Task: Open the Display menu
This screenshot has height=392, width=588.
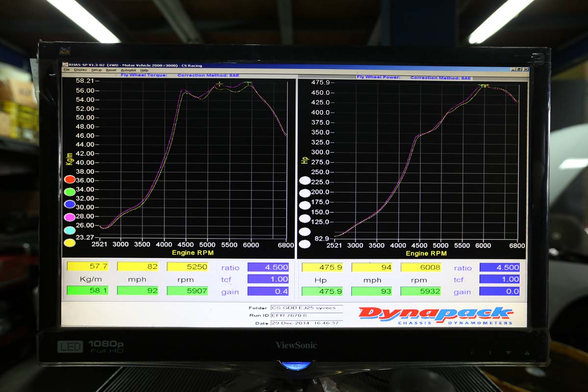Action: (x=80, y=70)
